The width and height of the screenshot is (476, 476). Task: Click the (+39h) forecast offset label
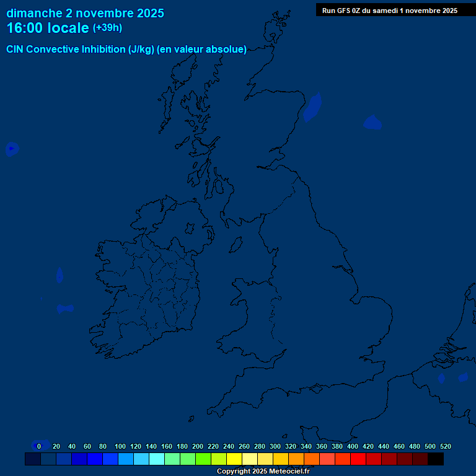tap(107, 28)
